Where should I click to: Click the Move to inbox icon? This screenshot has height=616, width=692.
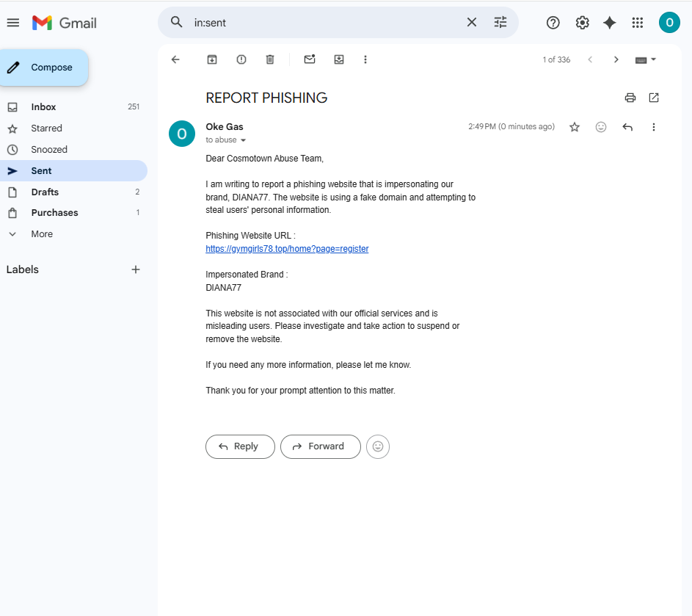[339, 59]
